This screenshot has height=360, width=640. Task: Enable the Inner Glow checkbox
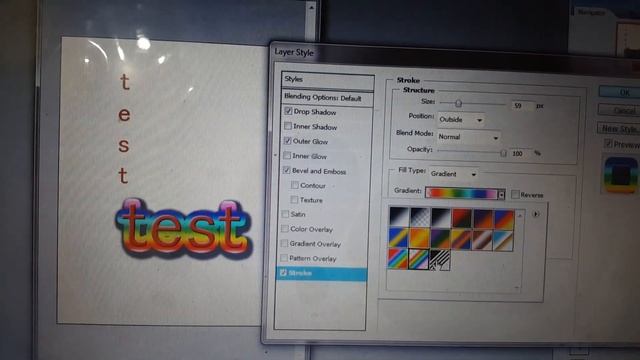[287, 156]
